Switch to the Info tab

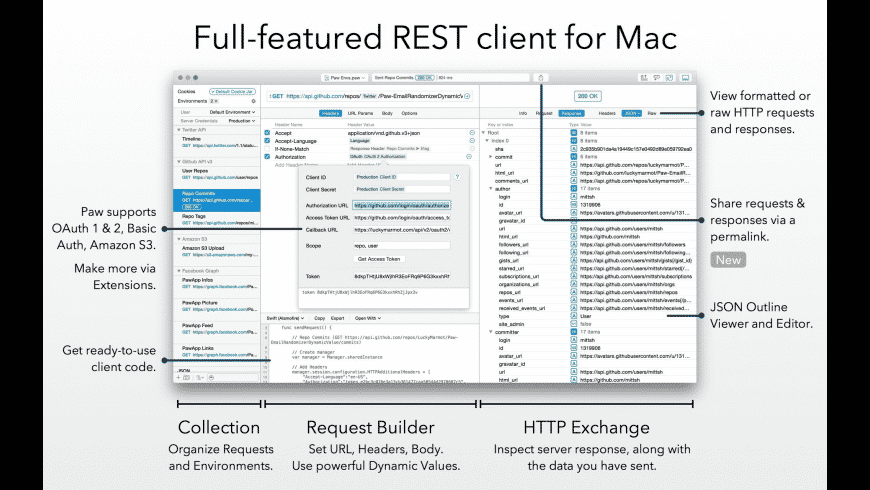click(523, 113)
